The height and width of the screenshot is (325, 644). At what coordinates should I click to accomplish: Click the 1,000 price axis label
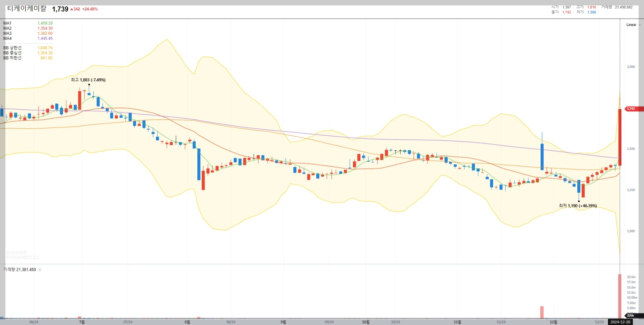[631, 231]
